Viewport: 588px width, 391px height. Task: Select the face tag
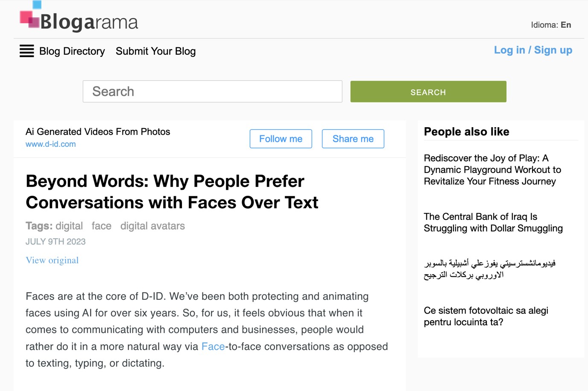[102, 226]
